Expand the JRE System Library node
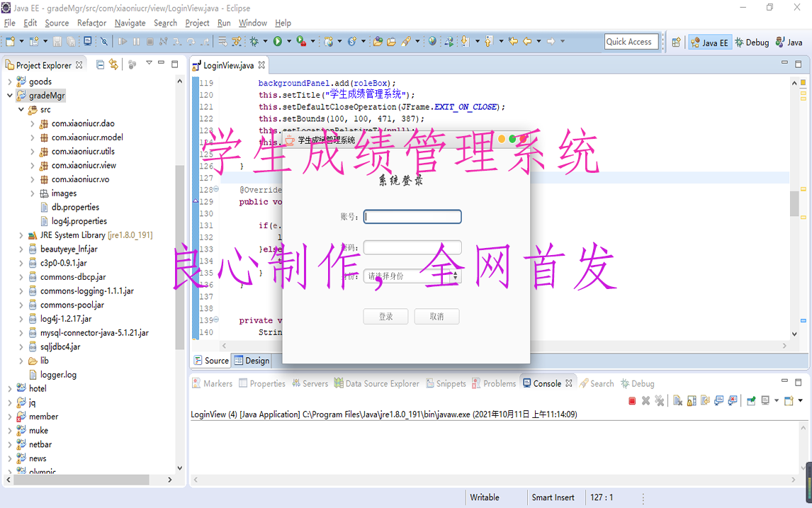812x508 pixels. point(21,236)
